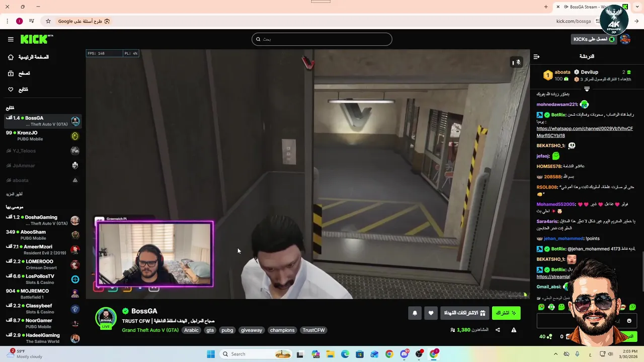The width and height of the screenshot is (644, 362).
Task: Open AmeerMzori recommended channel
Action: [42, 249]
